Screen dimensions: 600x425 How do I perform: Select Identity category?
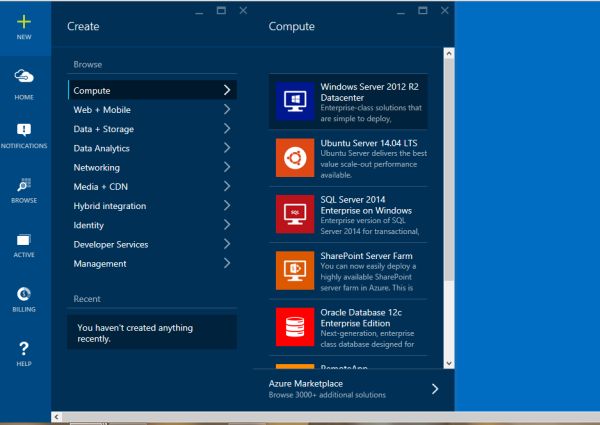(152, 225)
